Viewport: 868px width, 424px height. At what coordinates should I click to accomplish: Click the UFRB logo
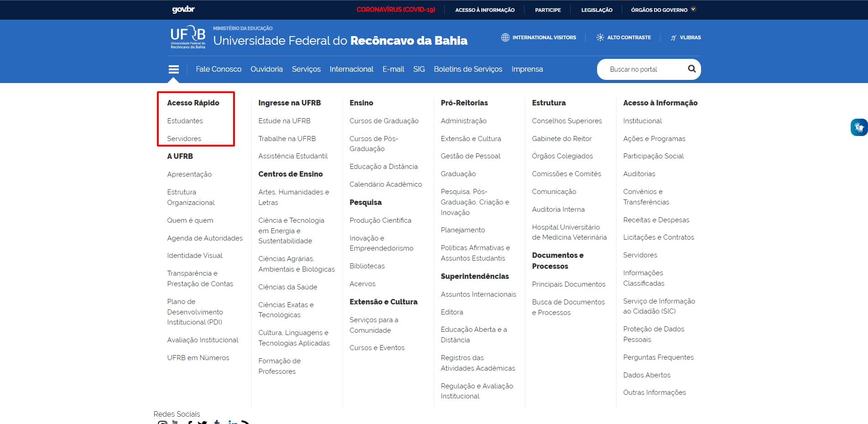188,37
